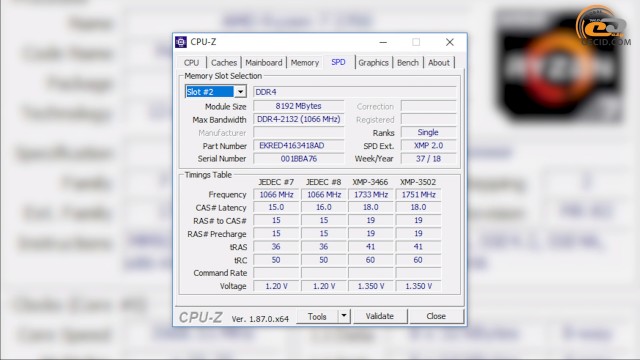Click the XMP-3502 tRC value 60
640x360 pixels.
[418, 260]
